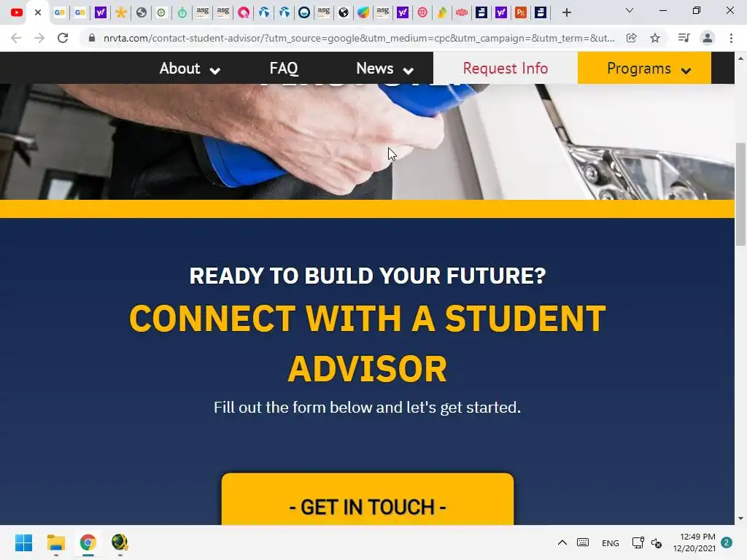Viewport: 747px width, 560px height.
Task: Show hidden system tray icons
Action: tap(562, 542)
